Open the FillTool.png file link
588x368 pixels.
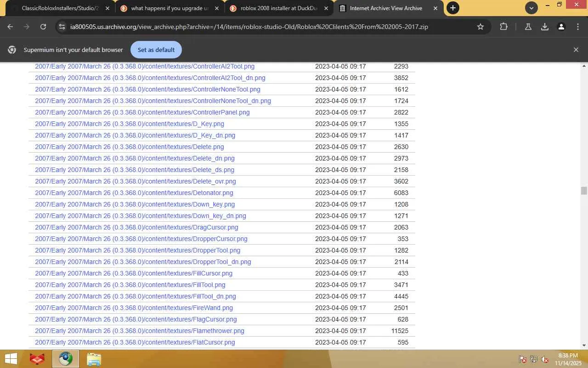[x=130, y=285]
